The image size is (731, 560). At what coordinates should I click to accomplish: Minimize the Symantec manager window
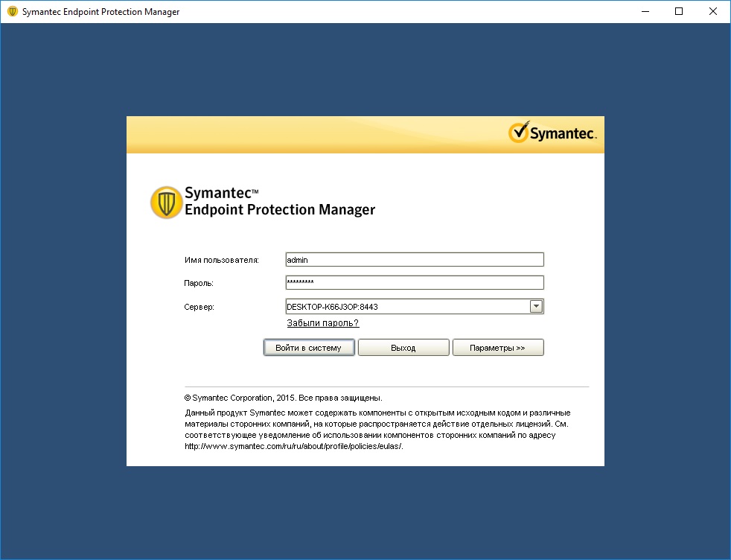[x=645, y=12]
